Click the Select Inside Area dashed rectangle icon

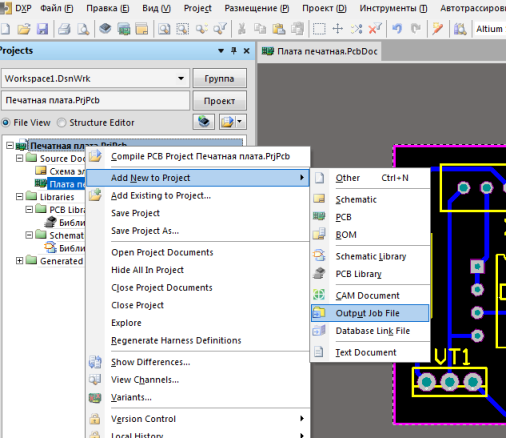319,29
